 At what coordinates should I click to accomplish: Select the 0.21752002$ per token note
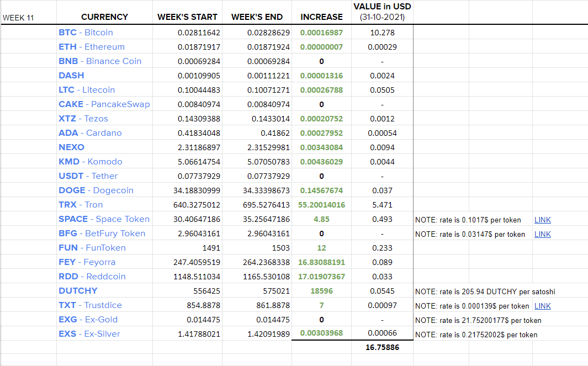476,335
